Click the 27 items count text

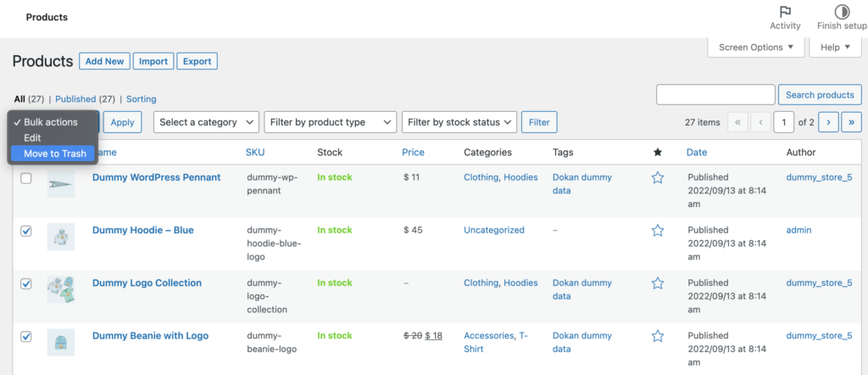[x=703, y=122]
